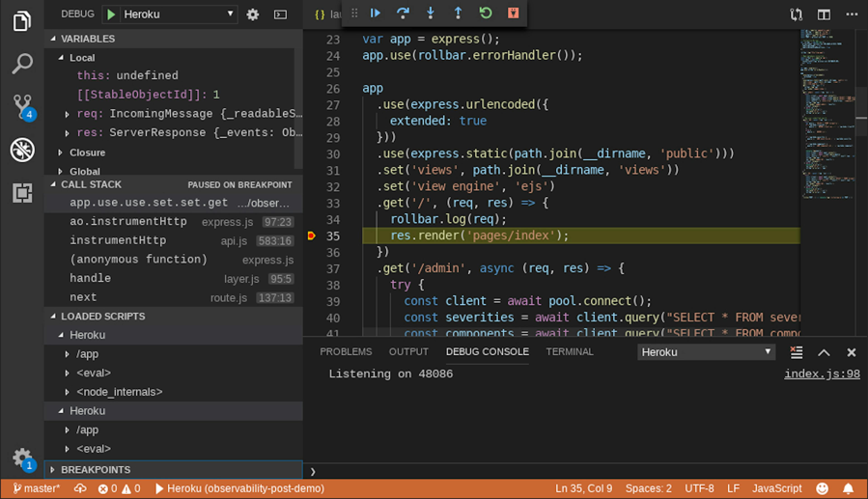868x499 pixels.
Task: Continue execution in debug toolbar
Action: 375,13
